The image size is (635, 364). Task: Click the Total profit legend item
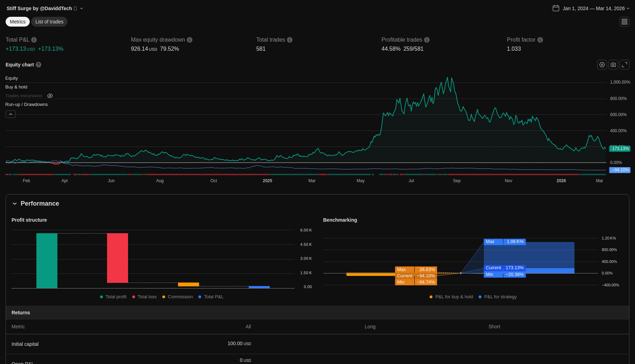click(x=113, y=297)
